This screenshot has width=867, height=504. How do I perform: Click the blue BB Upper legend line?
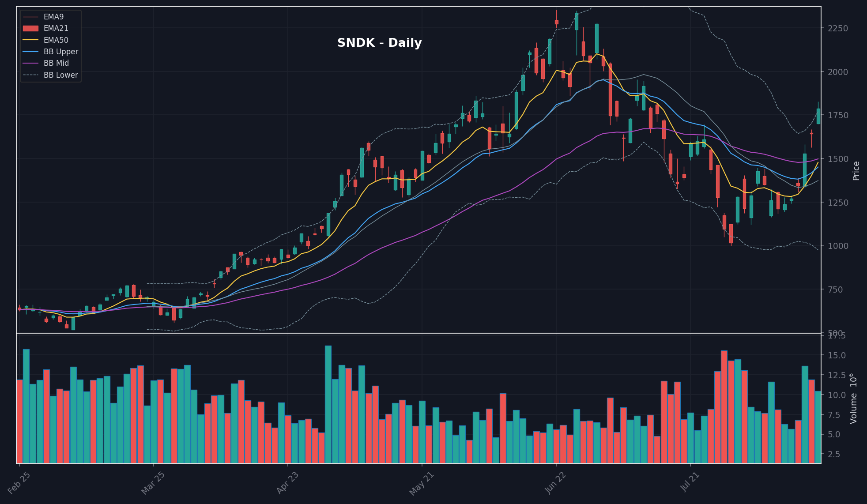point(30,52)
